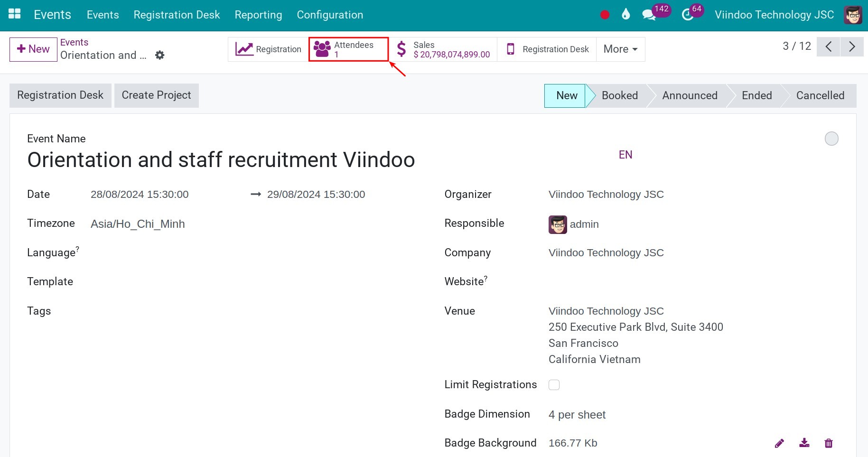
Task: Click the empty Website field
Action: [x=693, y=282]
